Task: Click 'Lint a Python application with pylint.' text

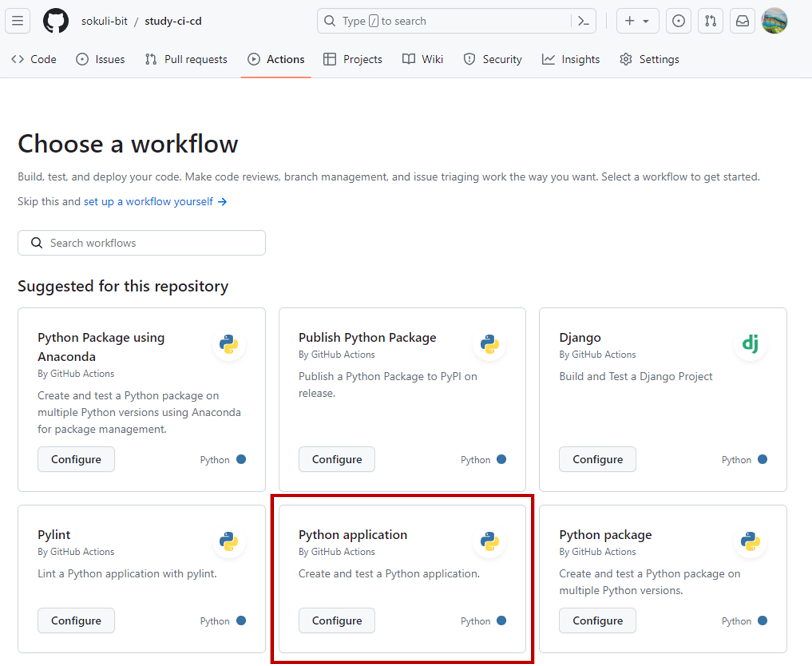Action: coord(127,574)
